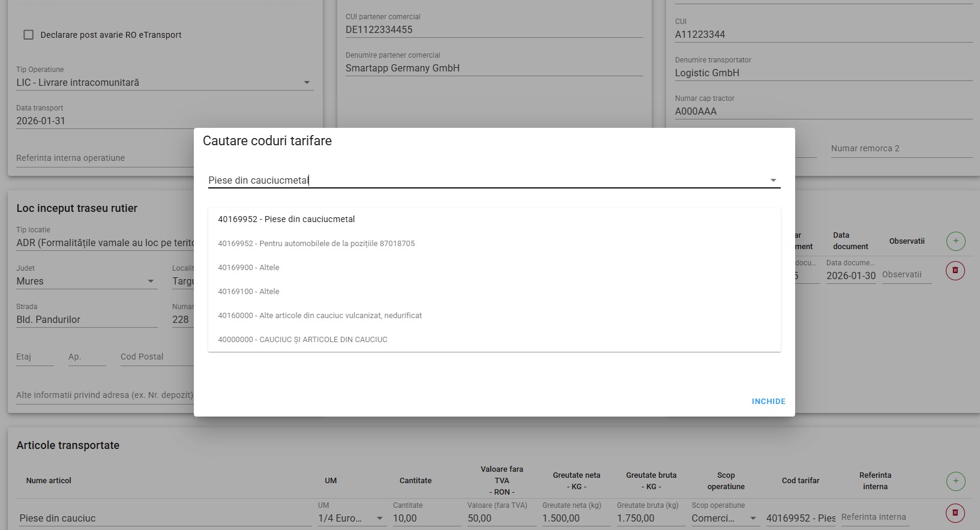Viewport: 980px width, 530px height.
Task: Click the Numar remorca 2 field
Action: pos(900,148)
